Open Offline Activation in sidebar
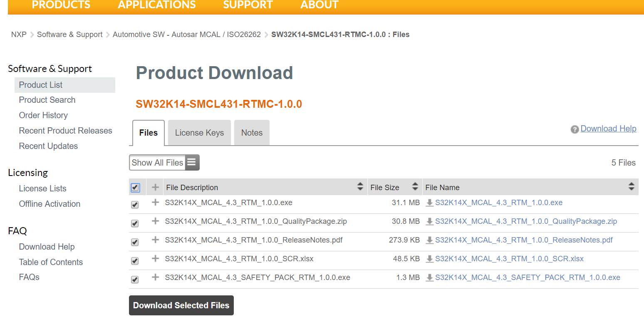 tap(50, 204)
